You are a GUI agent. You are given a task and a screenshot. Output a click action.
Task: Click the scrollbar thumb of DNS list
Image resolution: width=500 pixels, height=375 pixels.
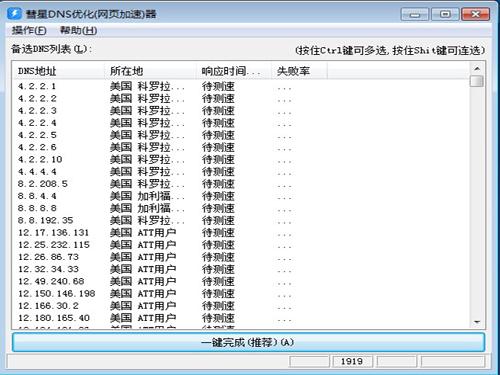477,81
